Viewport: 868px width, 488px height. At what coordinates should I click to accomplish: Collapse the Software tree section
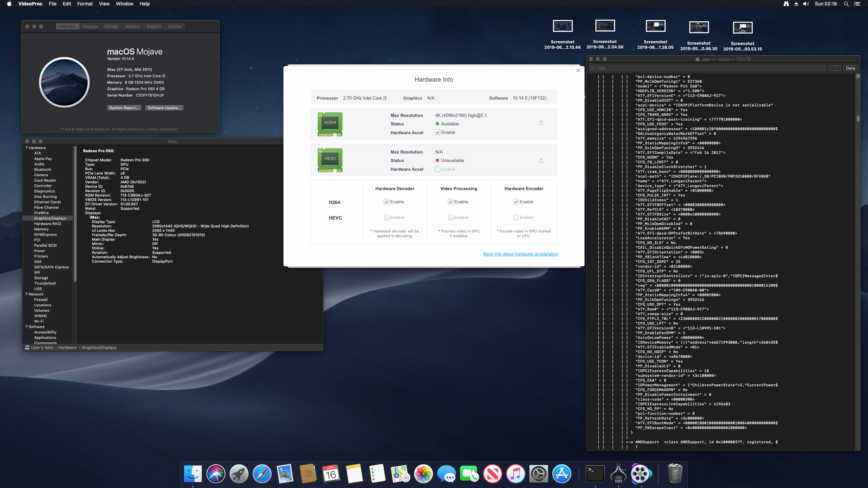(26, 327)
